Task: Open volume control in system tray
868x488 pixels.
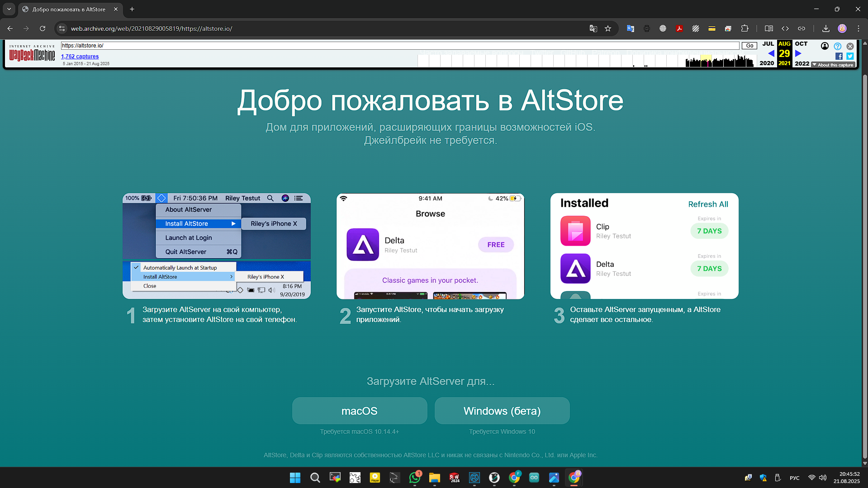Action: [822, 478]
